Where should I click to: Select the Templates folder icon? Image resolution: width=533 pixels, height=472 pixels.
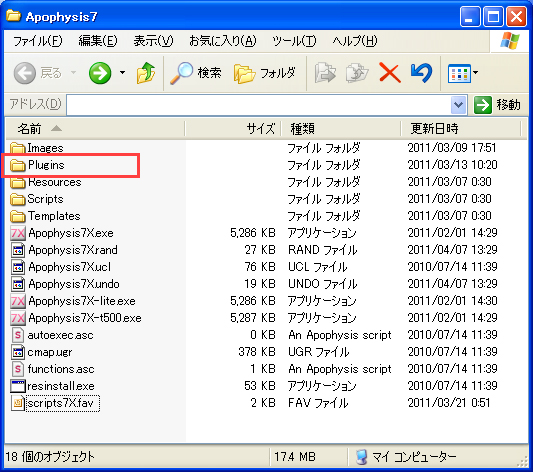click(18, 216)
